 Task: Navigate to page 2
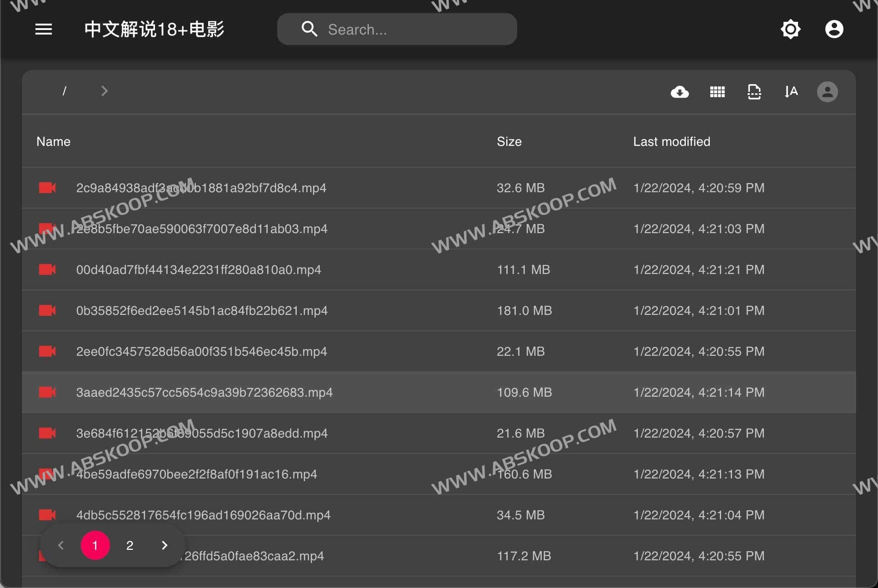(129, 545)
